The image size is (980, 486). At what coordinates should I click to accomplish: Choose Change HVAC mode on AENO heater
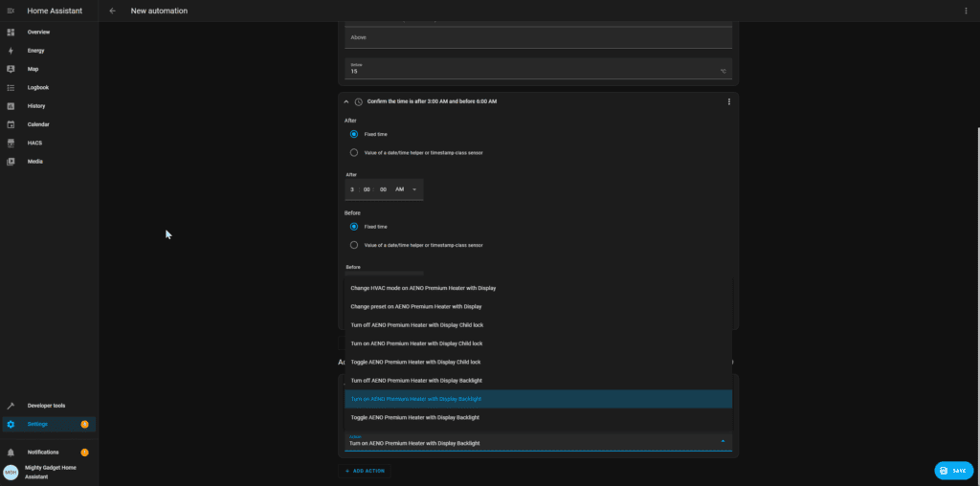(423, 288)
